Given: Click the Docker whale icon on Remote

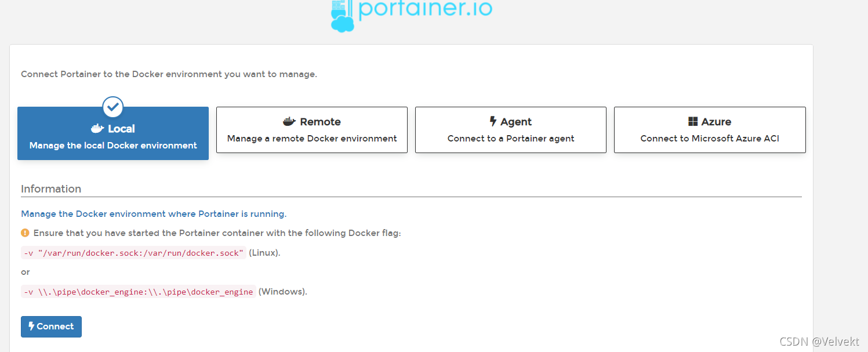Looking at the screenshot, I should tap(289, 122).
